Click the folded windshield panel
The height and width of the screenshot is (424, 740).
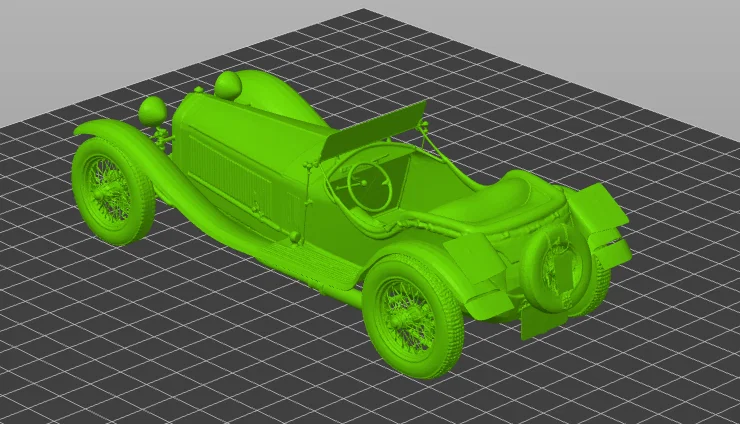tap(374, 130)
